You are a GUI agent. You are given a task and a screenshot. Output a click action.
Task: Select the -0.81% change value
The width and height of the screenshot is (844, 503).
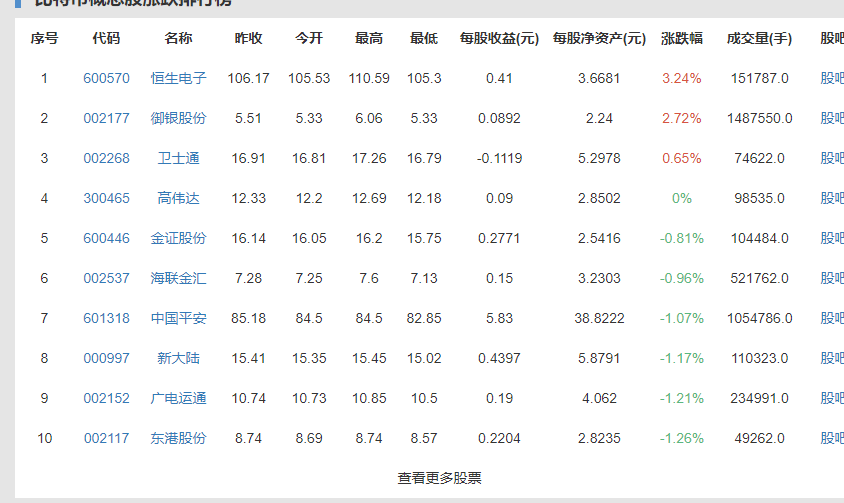pos(681,238)
